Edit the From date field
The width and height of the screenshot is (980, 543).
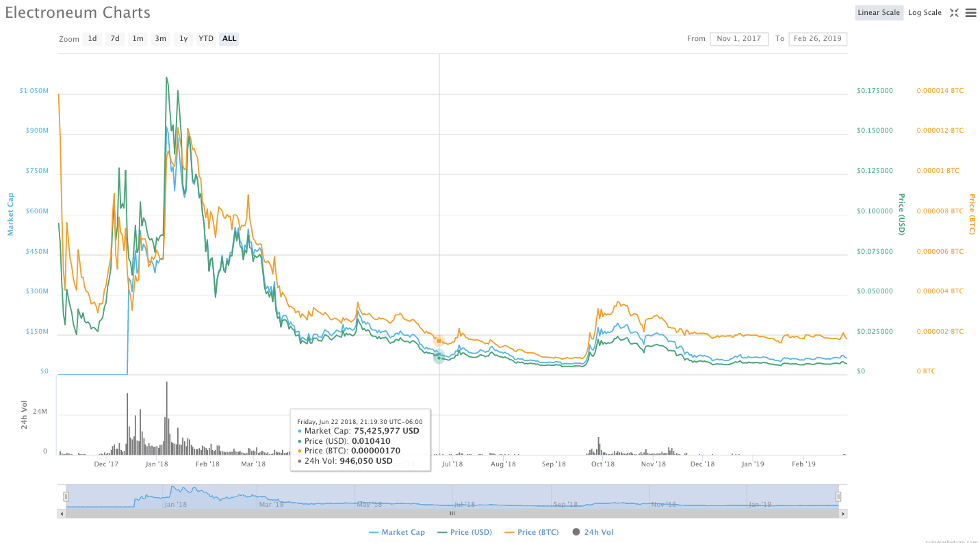[739, 39]
